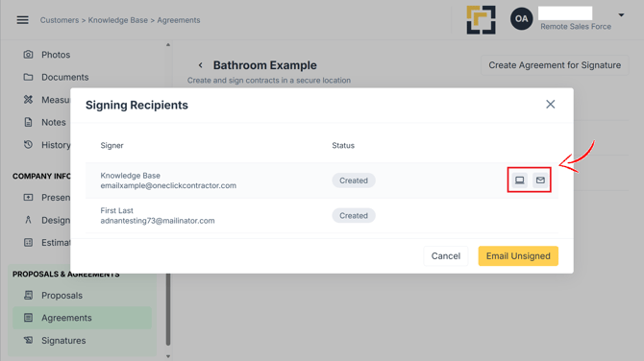The width and height of the screenshot is (644, 361).
Task: Open Signatures in the sidebar
Action: point(63,341)
